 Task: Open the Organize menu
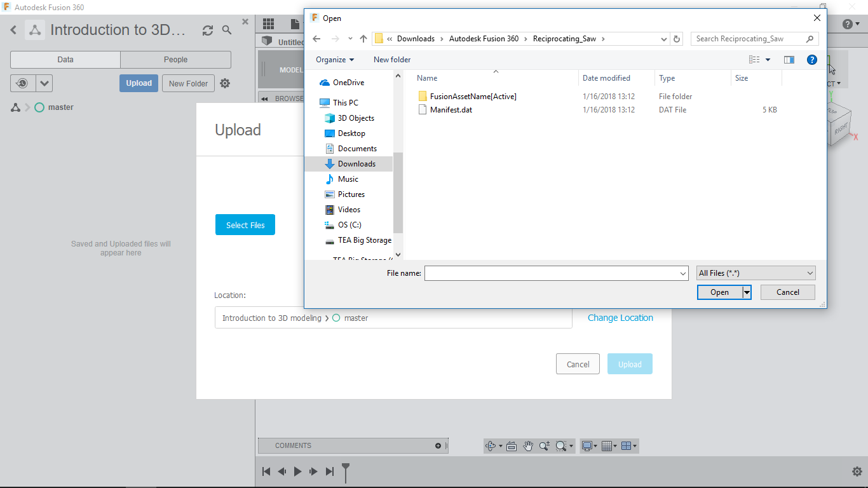[x=335, y=60]
